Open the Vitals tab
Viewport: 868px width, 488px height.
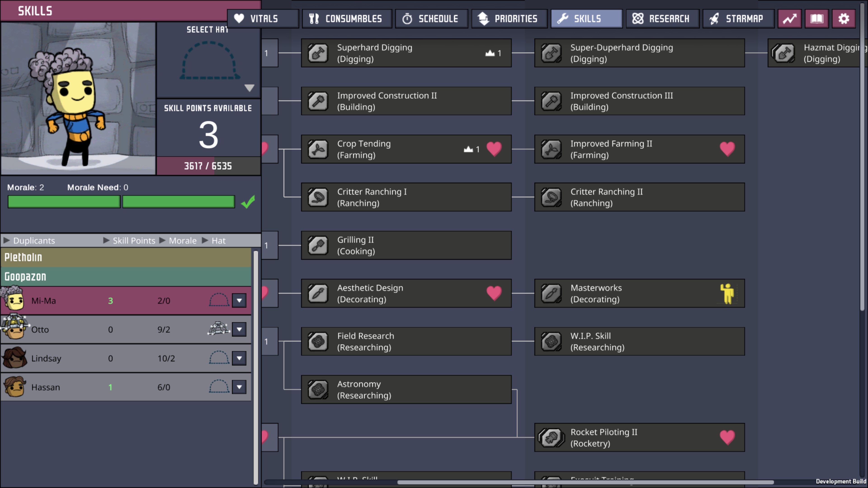263,19
